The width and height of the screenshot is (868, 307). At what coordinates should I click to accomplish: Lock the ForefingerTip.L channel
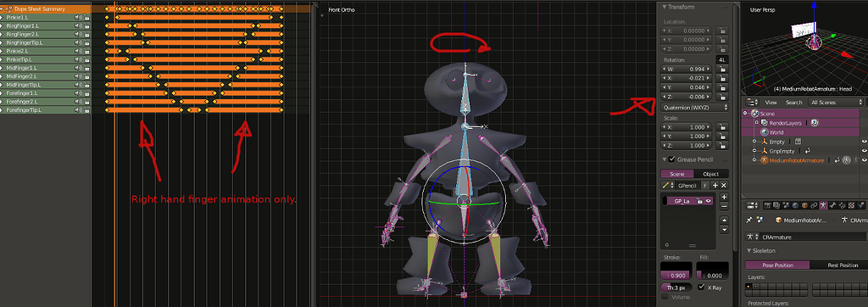(86, 110)
